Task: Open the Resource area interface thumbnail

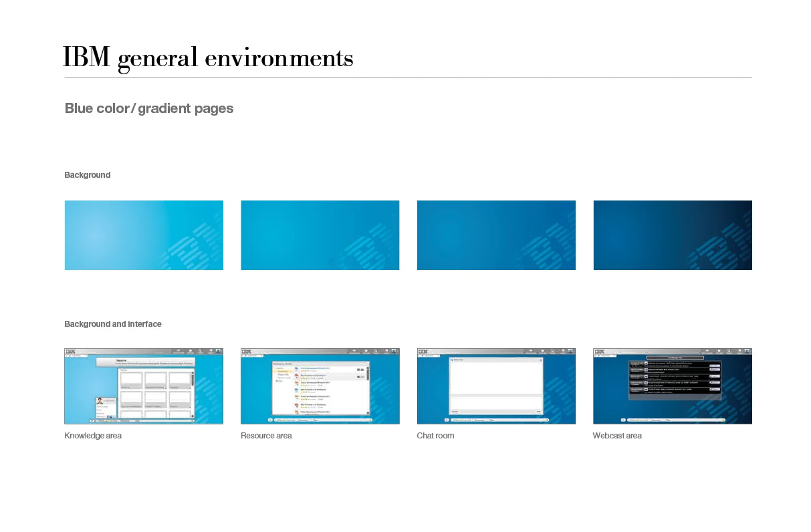Action: coord(320,386)
